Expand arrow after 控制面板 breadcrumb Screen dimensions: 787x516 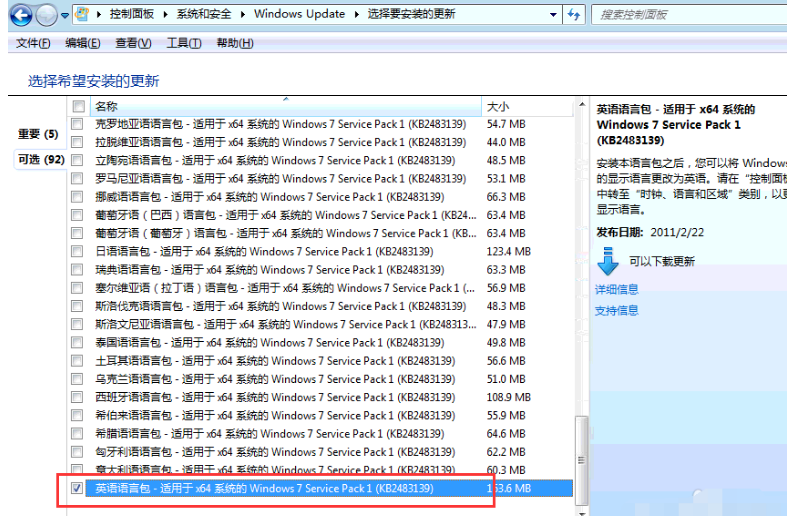(x=165, y=14)
